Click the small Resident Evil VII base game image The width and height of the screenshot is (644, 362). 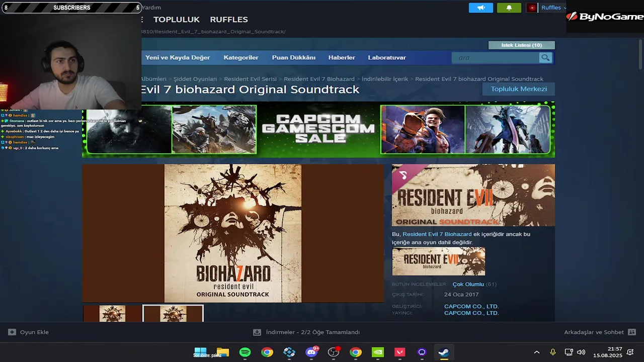coord(439,261)
